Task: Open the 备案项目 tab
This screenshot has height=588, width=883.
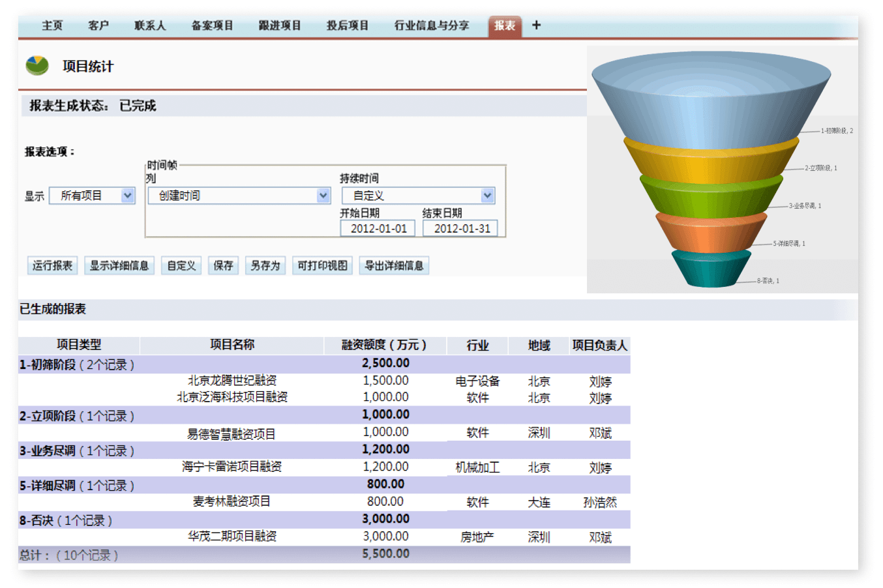Action: pos(212,25)
